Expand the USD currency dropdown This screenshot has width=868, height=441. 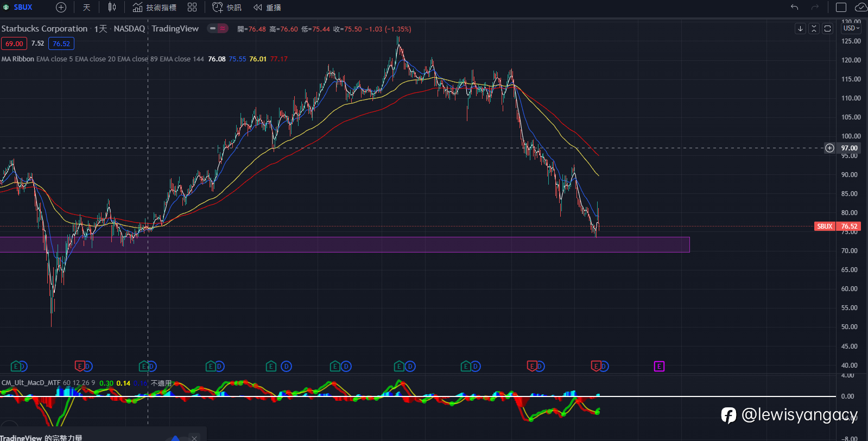pos(851,28)
